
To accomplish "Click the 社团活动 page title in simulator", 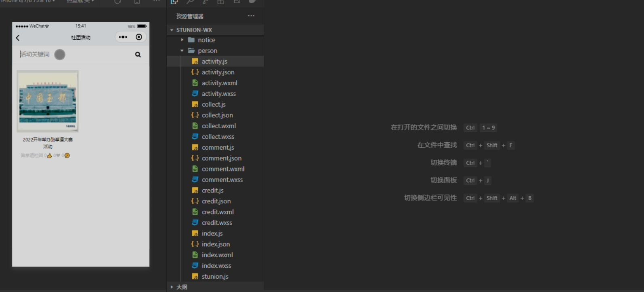I will pyautogui.click(x=81, y=37).
